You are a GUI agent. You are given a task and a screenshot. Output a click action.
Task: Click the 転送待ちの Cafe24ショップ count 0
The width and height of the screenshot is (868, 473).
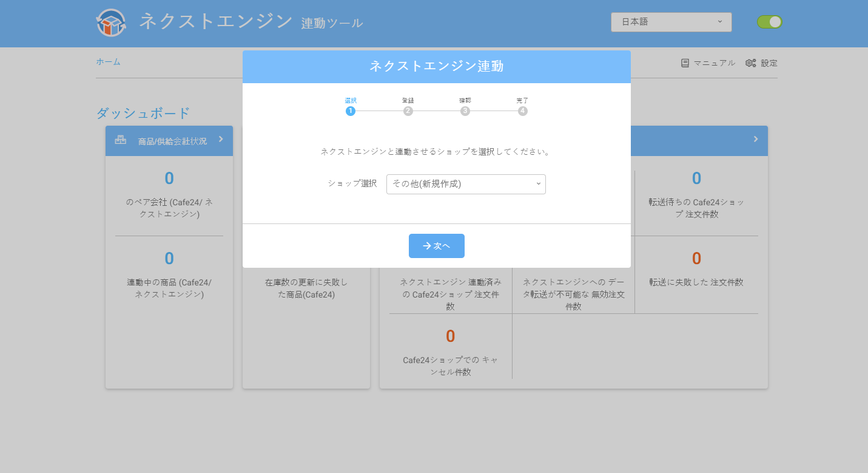click(x=696, y=179)
